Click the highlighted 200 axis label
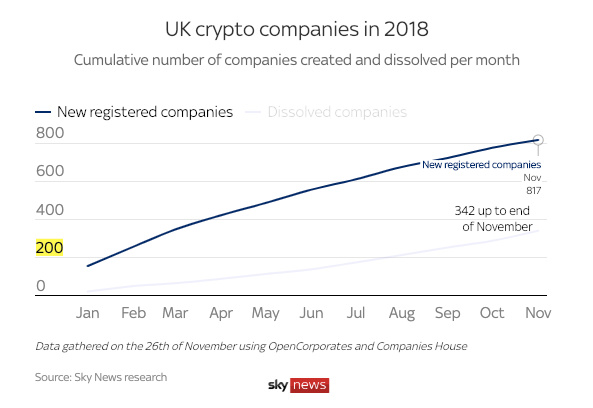593x408 pixels. [49, 248]
